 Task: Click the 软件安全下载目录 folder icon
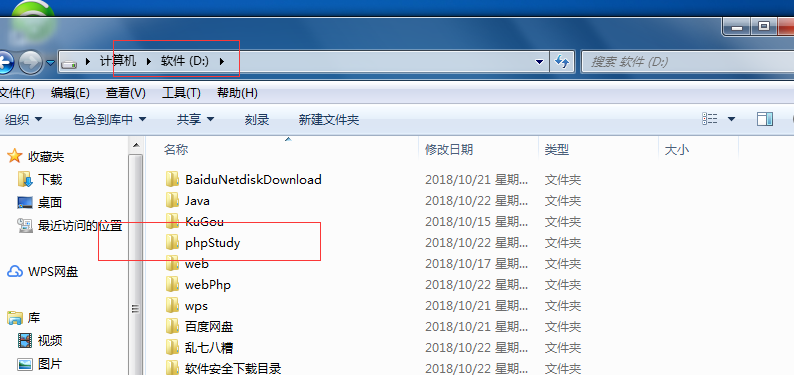point(172,368)
